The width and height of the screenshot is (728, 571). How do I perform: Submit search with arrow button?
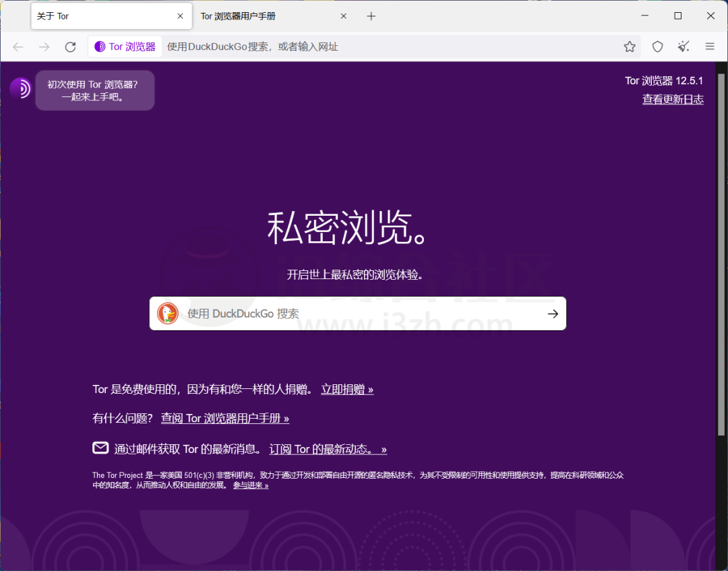click(553, 314)
